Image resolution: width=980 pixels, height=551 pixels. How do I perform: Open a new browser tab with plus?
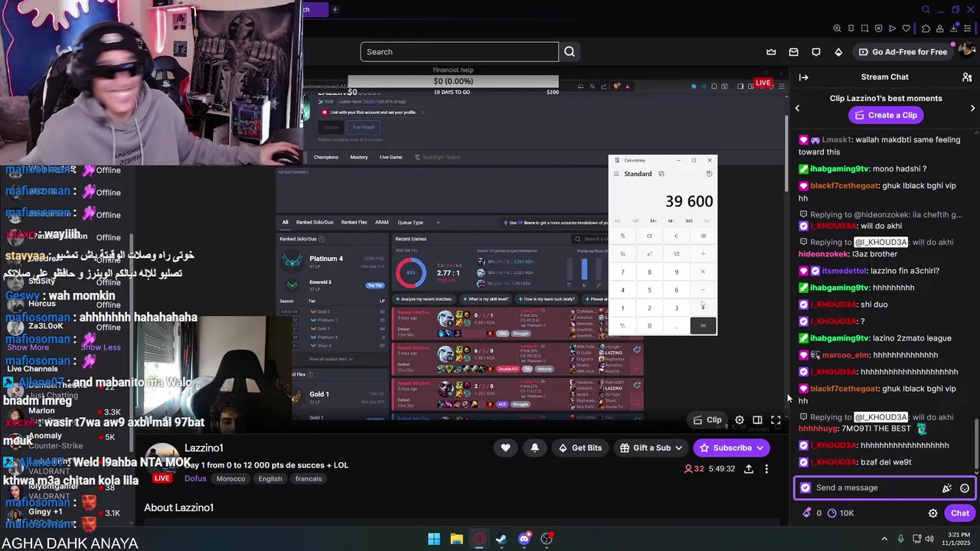335,9
